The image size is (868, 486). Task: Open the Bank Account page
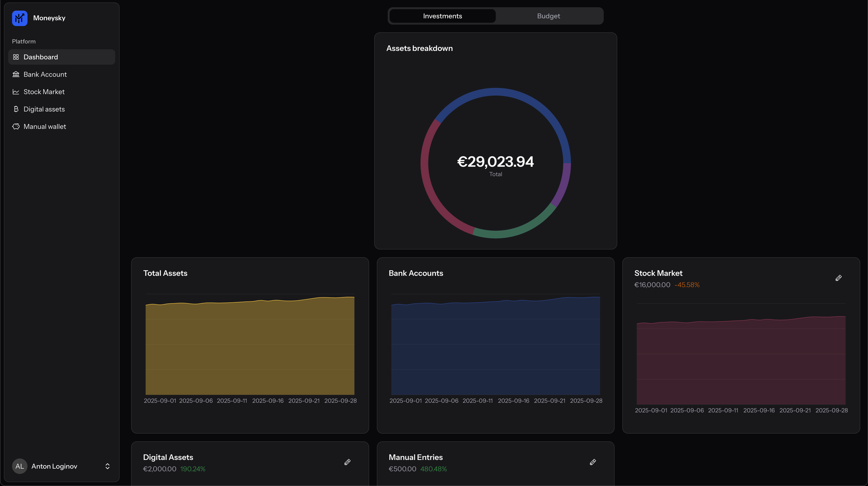pyautogui.click(x=45, y=74)
